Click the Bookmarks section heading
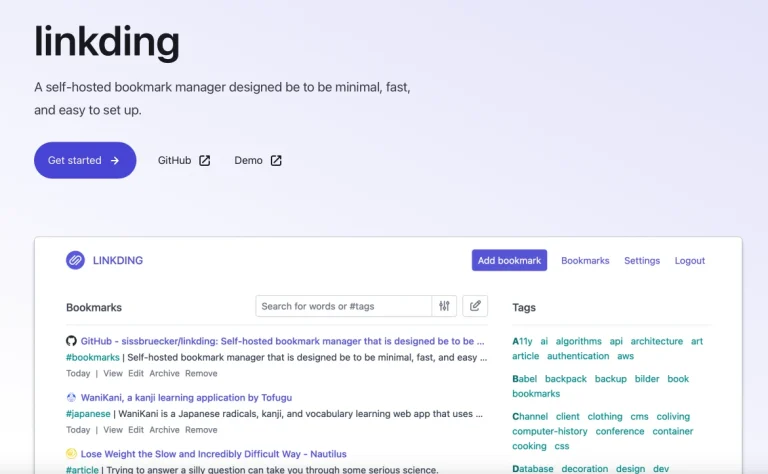The width and height of the screenshot is (768, 474). [x=94, y=308]
